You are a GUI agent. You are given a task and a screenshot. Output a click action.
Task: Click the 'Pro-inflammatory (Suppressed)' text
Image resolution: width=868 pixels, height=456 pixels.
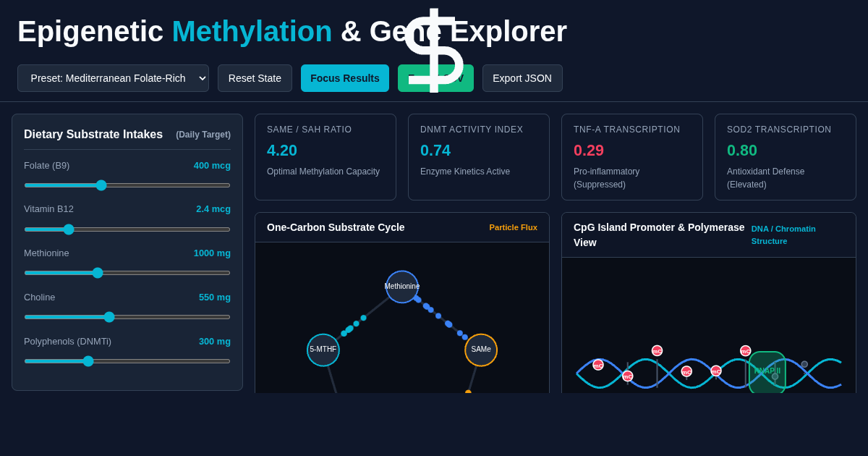tap(607, 178)
